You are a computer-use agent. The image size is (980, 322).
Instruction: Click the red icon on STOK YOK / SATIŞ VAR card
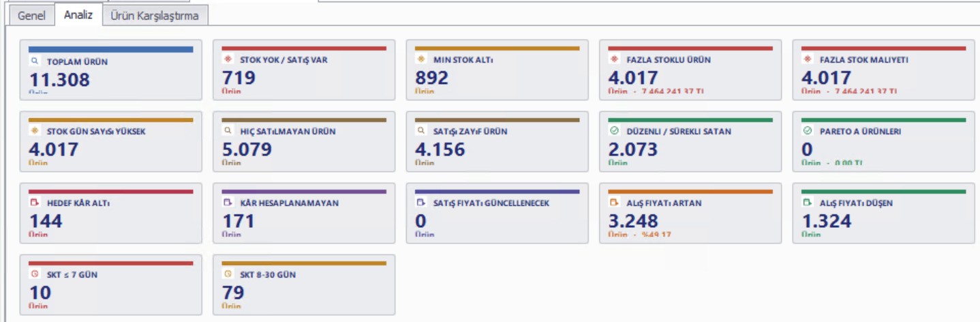point(229,59)
